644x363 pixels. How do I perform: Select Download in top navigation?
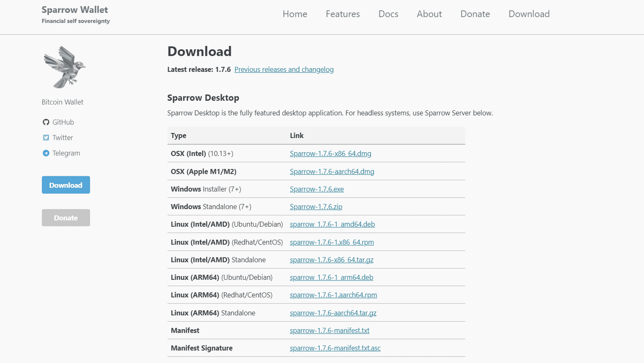point(529,14)
